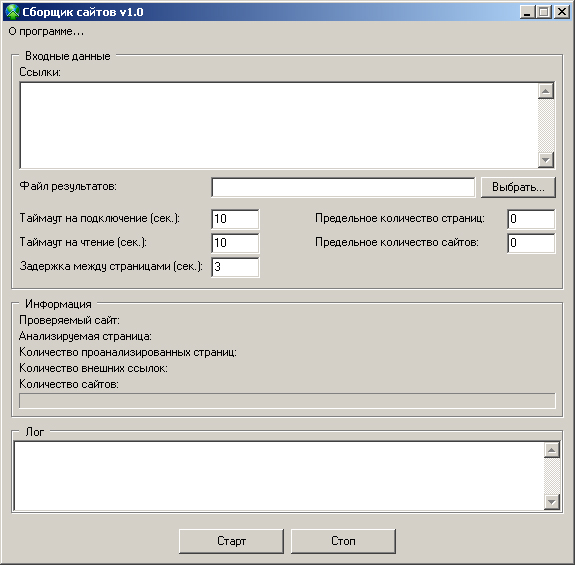Select Задержка между страницами field
The height and width of the screenshot is (565, 575).
coord(235,267)
